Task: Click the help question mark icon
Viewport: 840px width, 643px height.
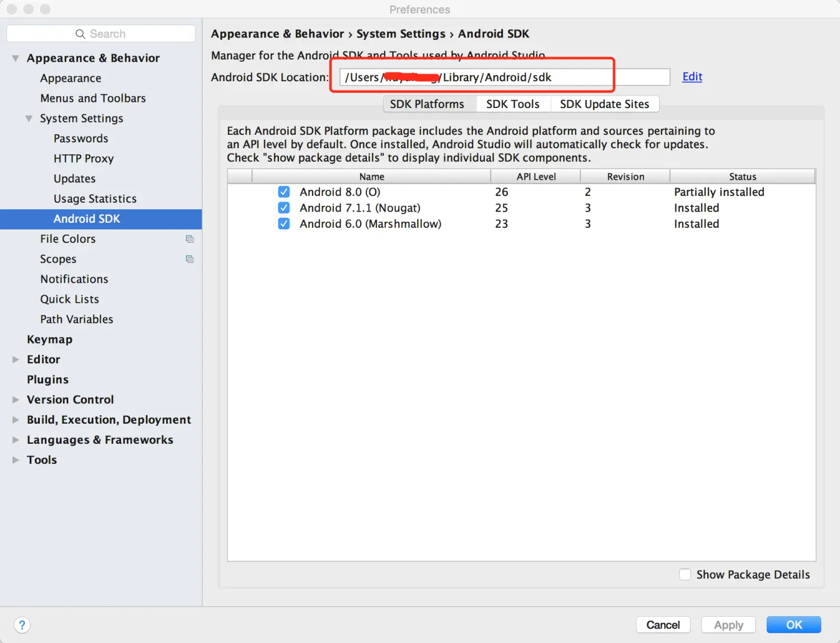Action: point(22,625)
